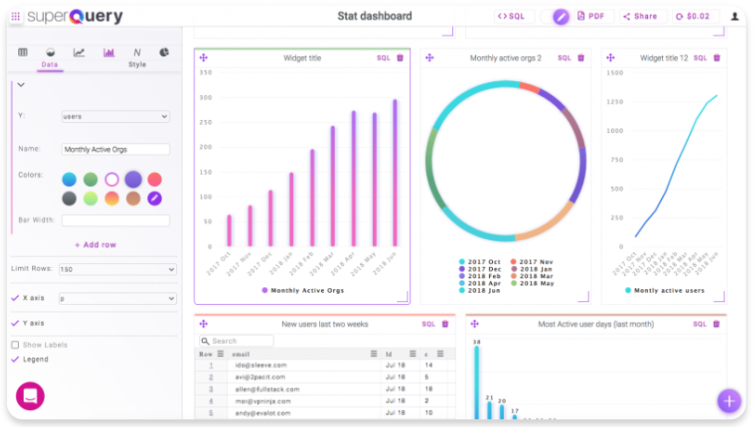Open the ld column menu icon
The width and height of the screenshot is (756, 427).
[413, 354]
